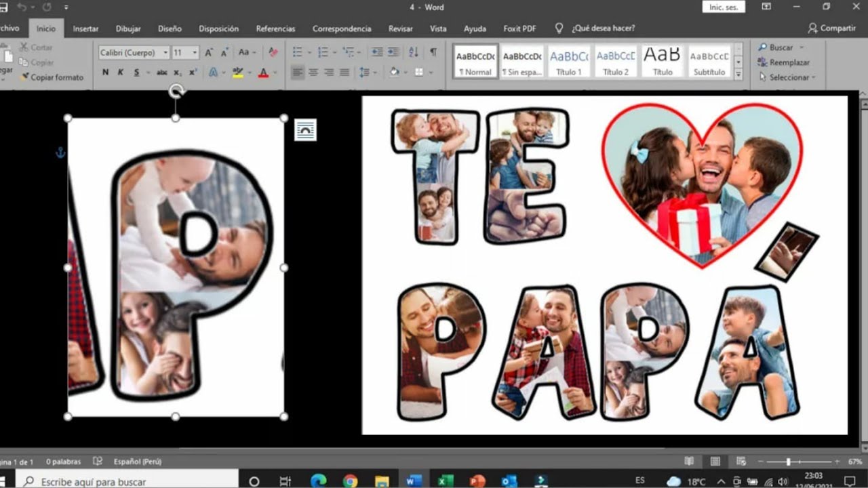
Task: Open the Referencias ribbon tab
Action: 275,28
